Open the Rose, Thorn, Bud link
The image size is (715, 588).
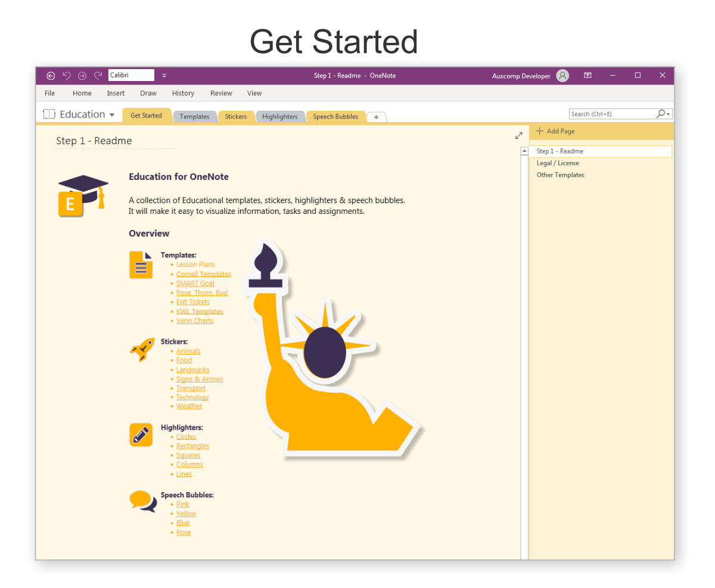pyautogui.click(x=202, y=293)
